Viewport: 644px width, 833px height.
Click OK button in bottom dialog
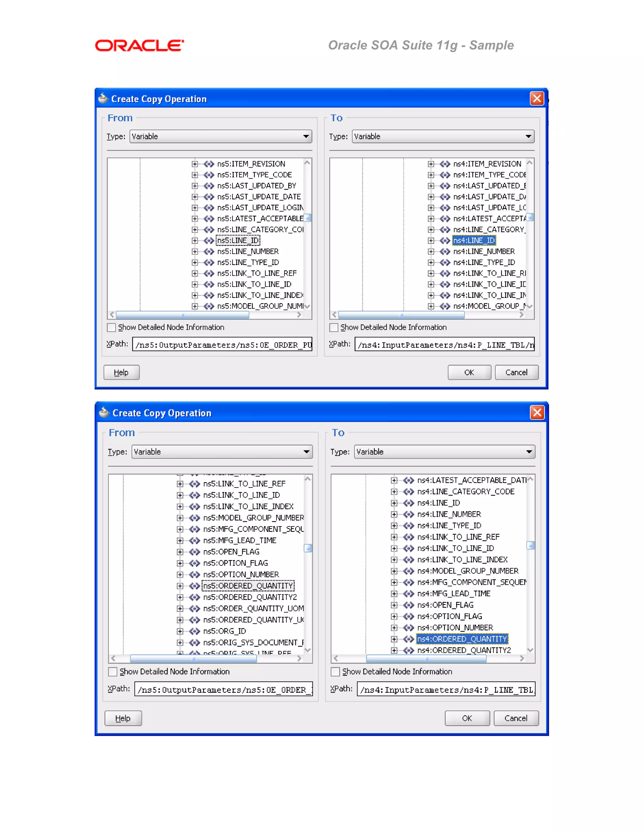467,719
